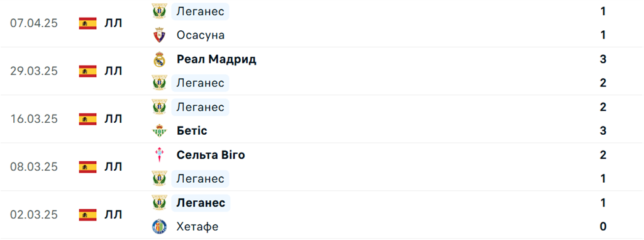Click Spain flag next to 29.03.25
644x240 pixels.
(x=87, y=71)
